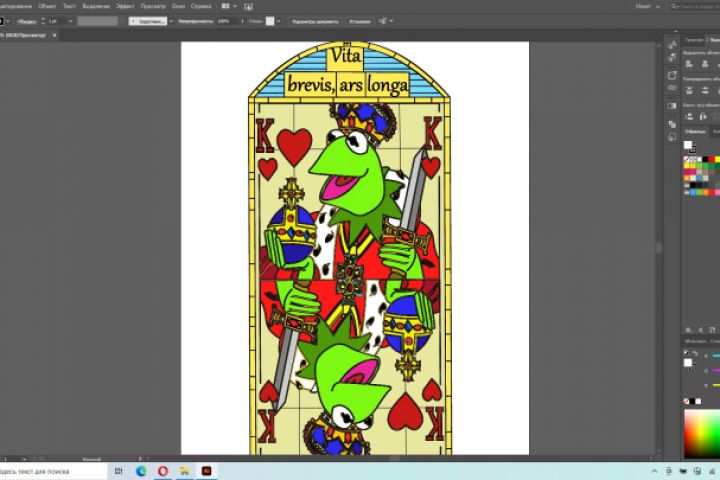The image size is (720, 480).
Task: Close the open document tab
Action: [x=54, y=35]
